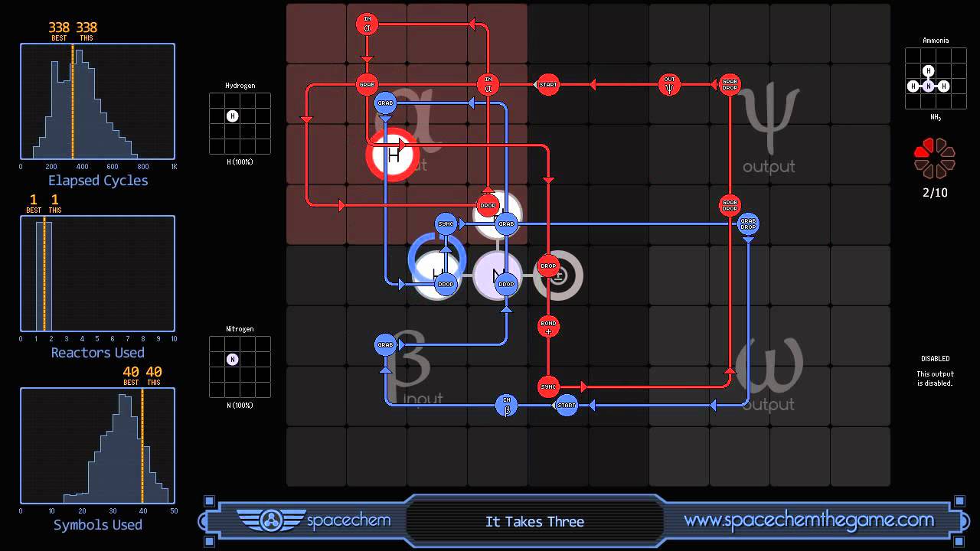Click red right arrow beside red SYNC
The height and width of the screenshot is (551, 980).
[583, 386]
